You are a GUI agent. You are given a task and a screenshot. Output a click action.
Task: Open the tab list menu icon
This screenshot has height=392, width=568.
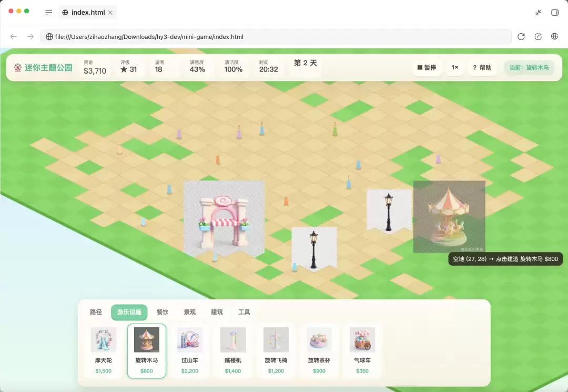pos(48,13)
